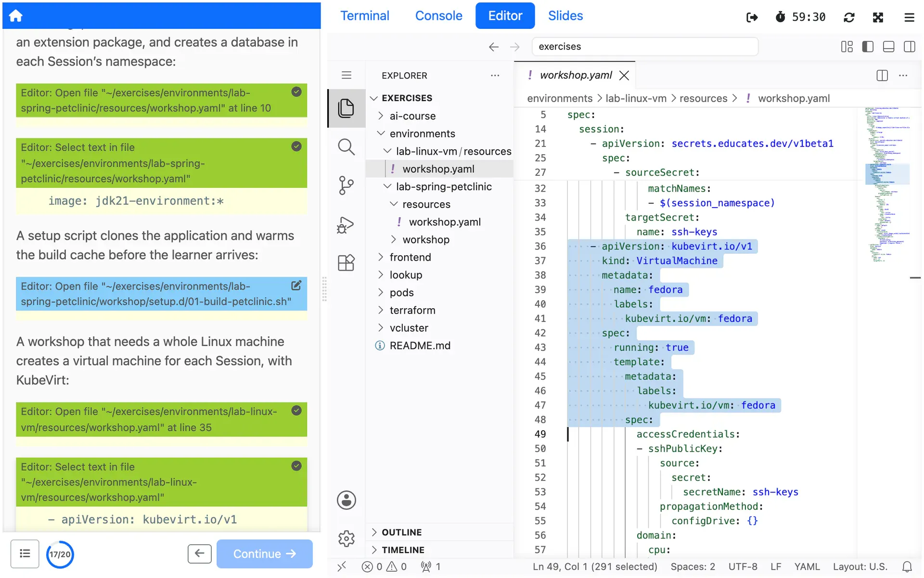The image size is (924, 578).
Task: Click the exit session icon in header
Action: click(752, 17)
